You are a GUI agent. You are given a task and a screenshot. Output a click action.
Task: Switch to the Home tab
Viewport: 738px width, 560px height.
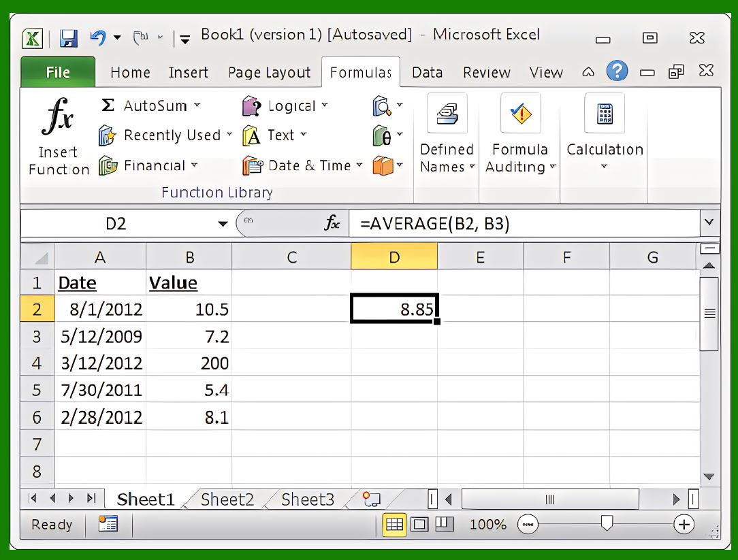[x=130, y=73]
